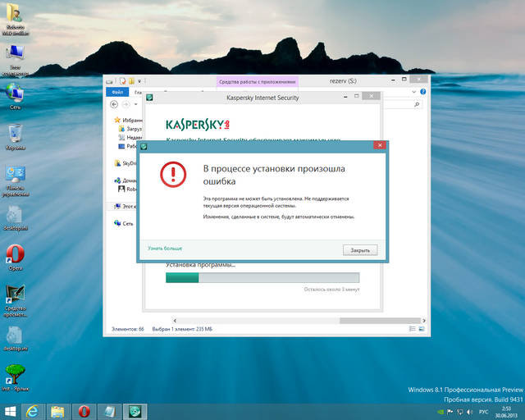Click the volume speaker tray icon
Viewport: 525px width, 420px height.
[470, 412]
